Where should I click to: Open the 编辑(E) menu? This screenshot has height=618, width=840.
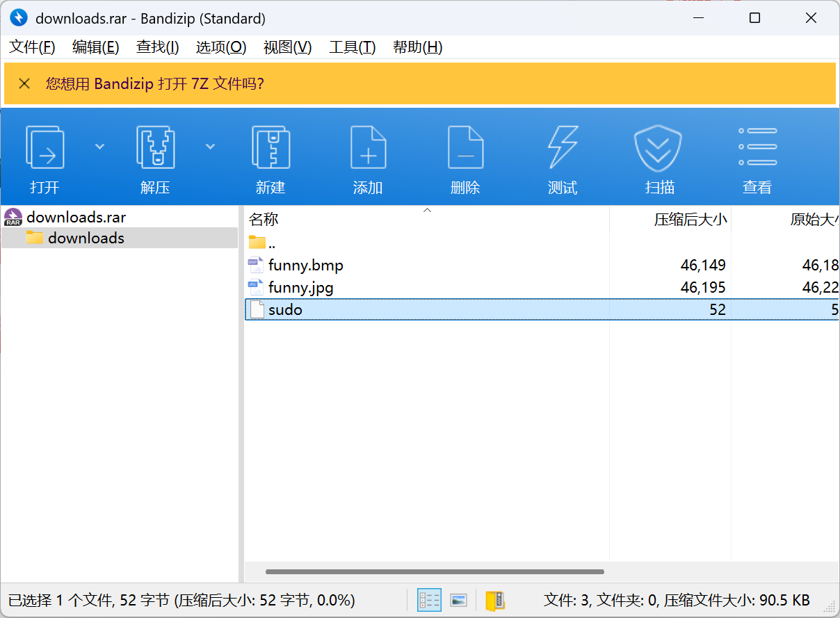pyautogui.click(x=96, y=47)
